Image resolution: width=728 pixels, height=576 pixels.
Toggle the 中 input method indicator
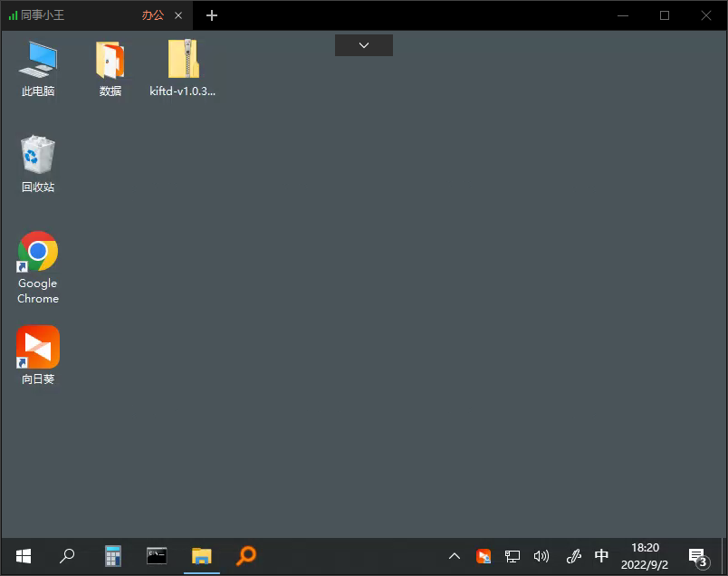pyautogui.click(x=601, y=556)
